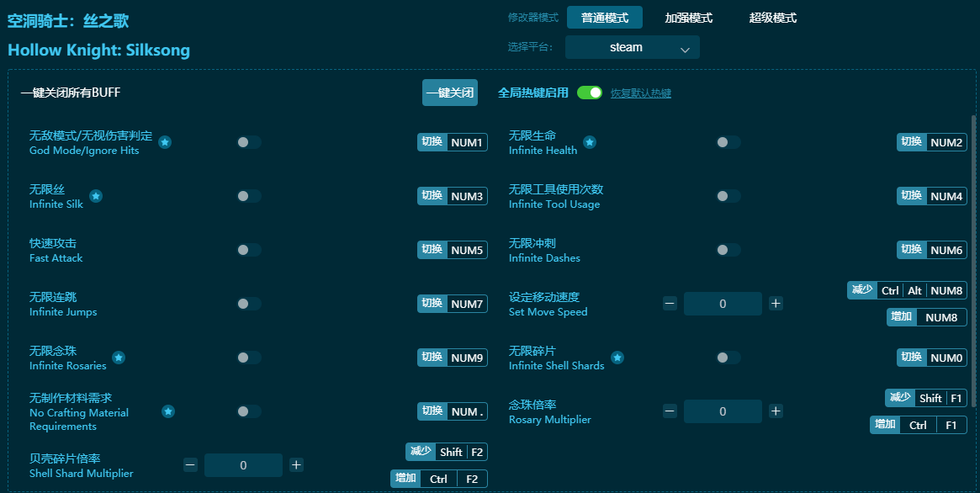Click the Set Move Speed label
The width and height of the screenshot is (980, 493).
pyautogui.click(x=548, y=304)
